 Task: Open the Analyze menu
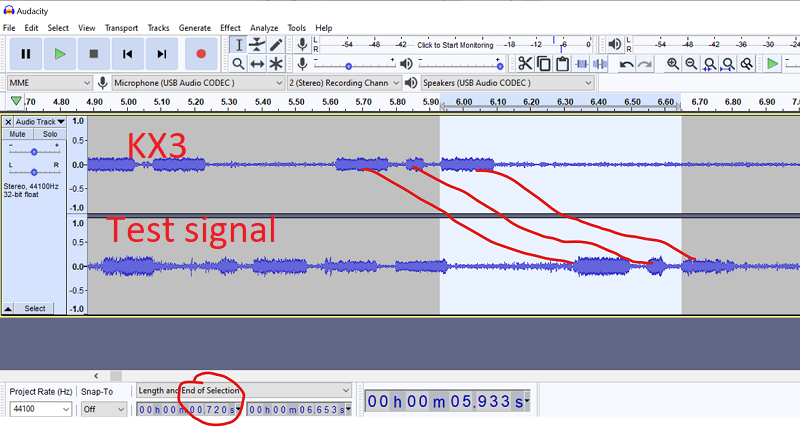click(264, 28)
